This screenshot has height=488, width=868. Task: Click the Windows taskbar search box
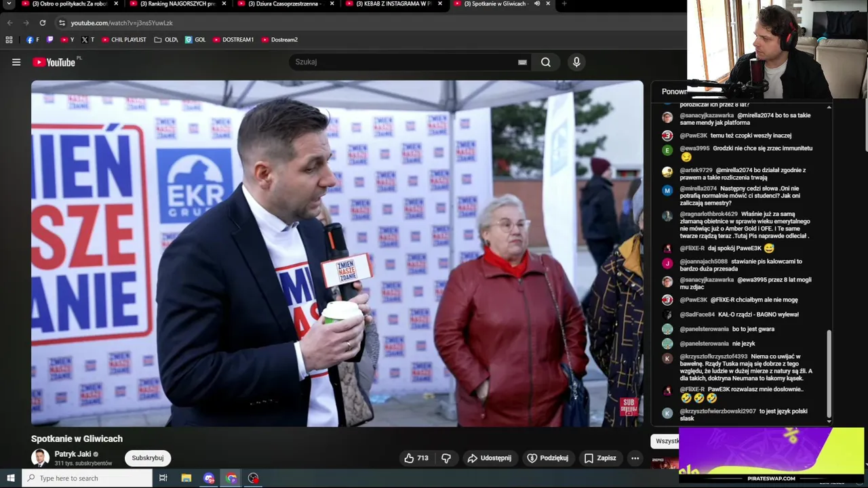coord(87,479)
